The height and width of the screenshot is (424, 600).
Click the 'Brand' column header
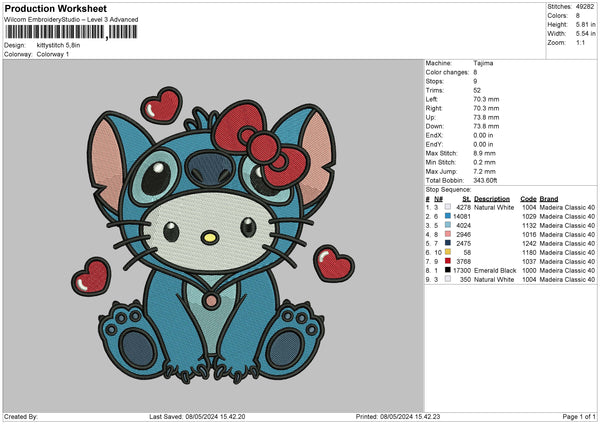(x=549, y=199)
